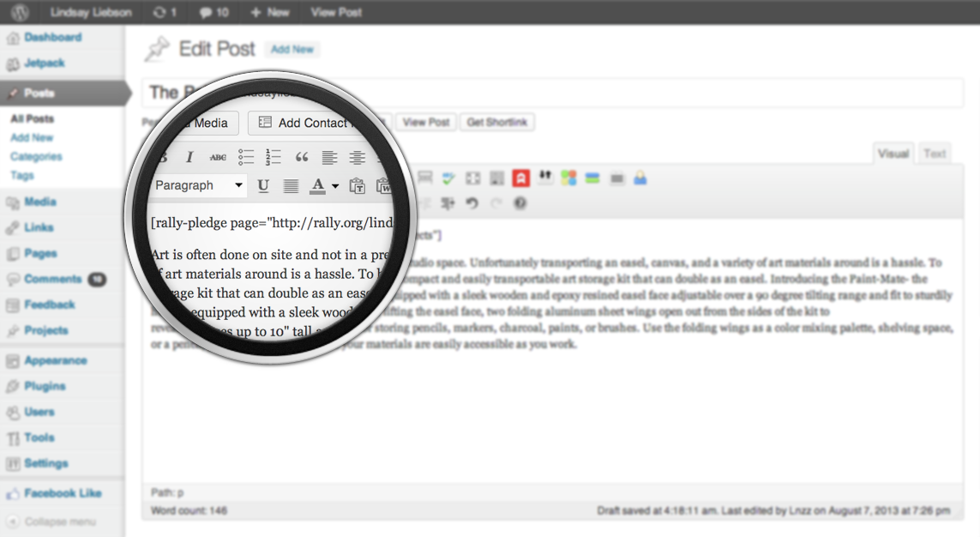Open the text color dropdown arrow

coord(335,185)
